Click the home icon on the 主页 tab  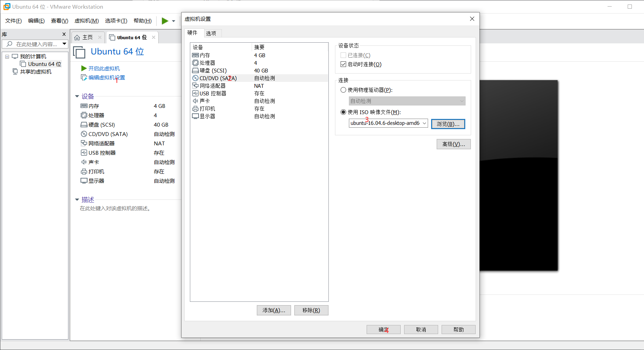click(x=77, y=37)
